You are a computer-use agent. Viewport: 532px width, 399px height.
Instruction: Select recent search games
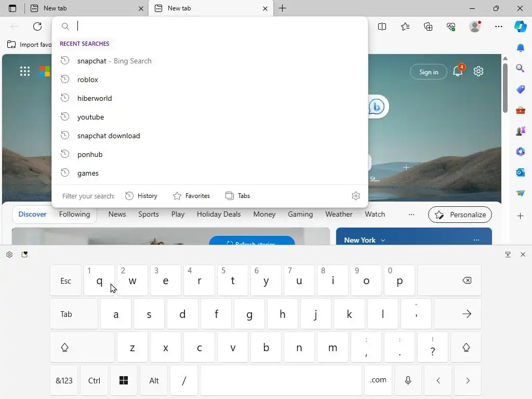[x=210, y=173]
